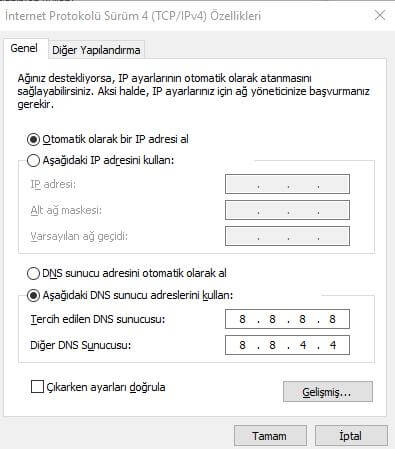Click last octet of Diğer DNS Sunucusu
Image resolution: width=395 pixels, height=449 pixels.
click(332, 345)
